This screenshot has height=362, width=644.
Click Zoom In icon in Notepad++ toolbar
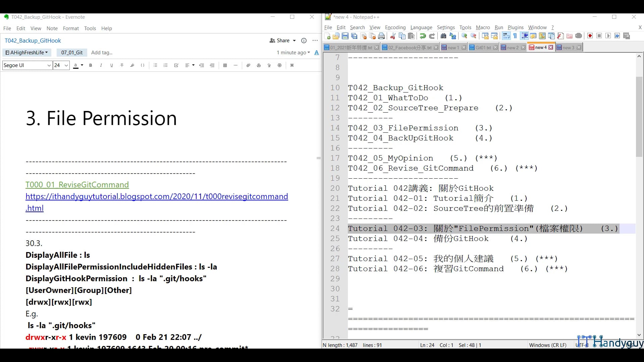click(464, 36)
